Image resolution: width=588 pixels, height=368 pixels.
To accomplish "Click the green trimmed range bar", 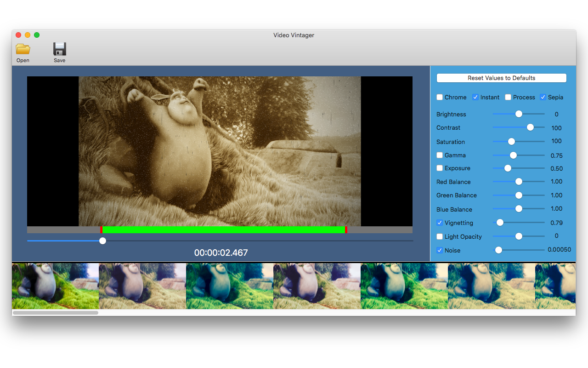I will (x=224, y=230).
